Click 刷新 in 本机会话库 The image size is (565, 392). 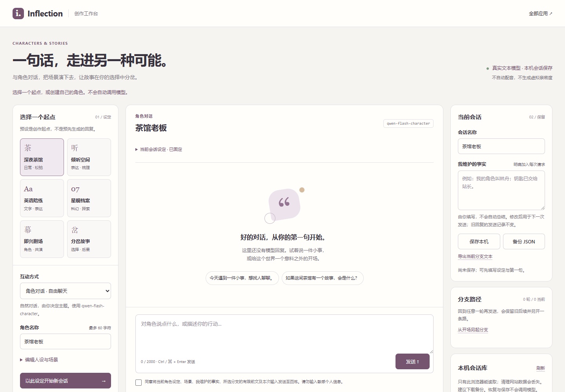pos(541,368)
